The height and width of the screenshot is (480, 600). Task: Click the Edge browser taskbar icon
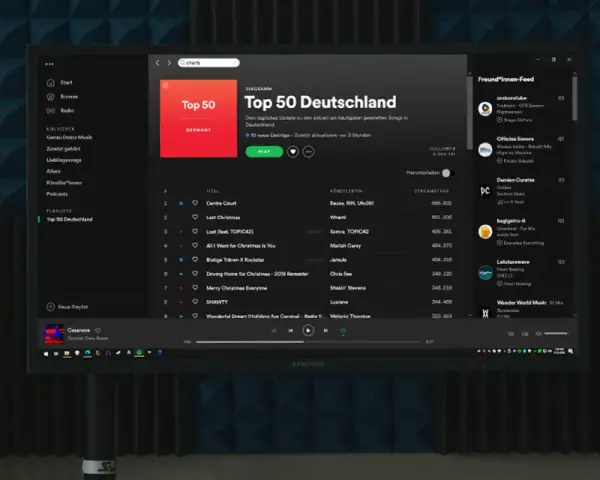(x=88, y=353)
